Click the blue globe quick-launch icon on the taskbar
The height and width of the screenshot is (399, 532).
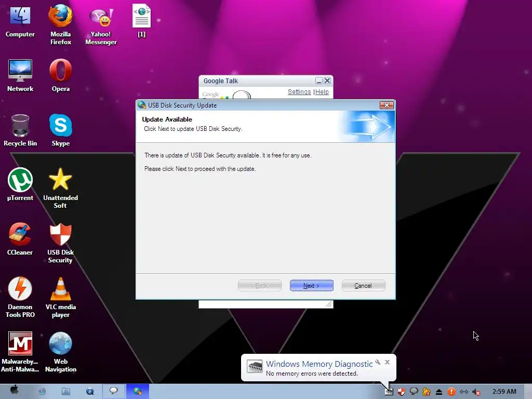point(42,392)
